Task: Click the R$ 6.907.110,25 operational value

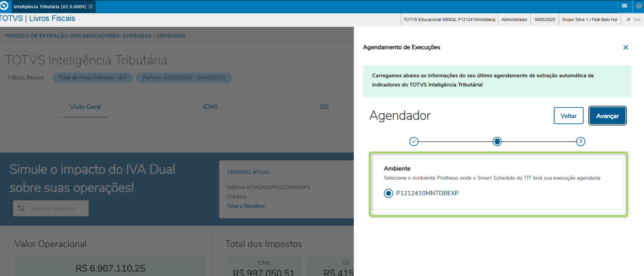Action: pos(110,268)
